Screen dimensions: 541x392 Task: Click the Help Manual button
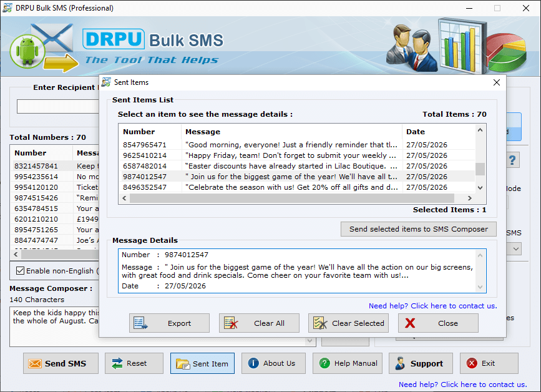pos(348,363)
